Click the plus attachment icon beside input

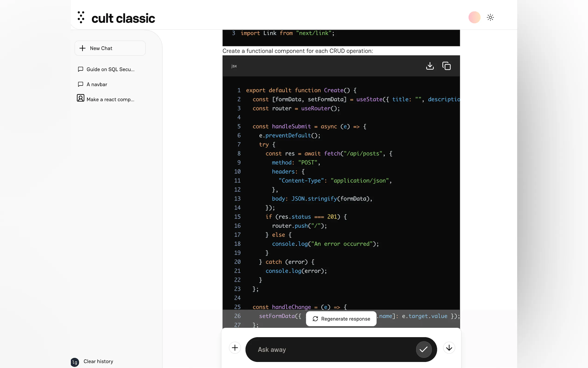(x=235, y=348)
